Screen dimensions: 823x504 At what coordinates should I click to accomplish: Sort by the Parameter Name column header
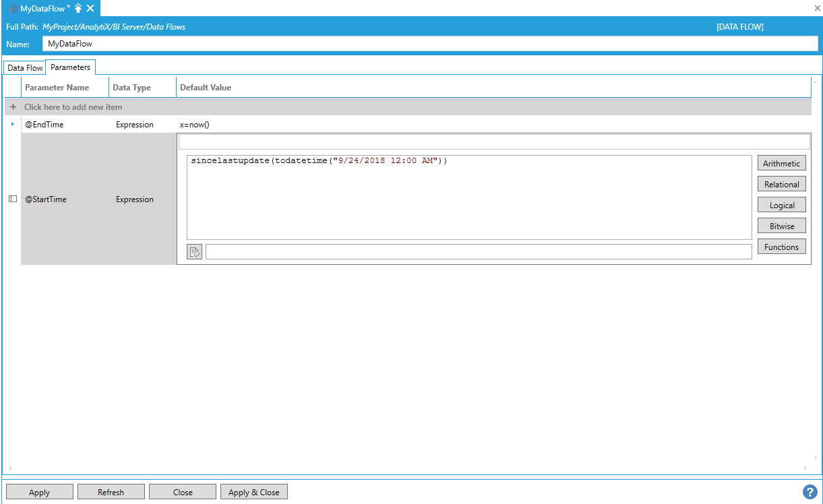click(57, 88)
